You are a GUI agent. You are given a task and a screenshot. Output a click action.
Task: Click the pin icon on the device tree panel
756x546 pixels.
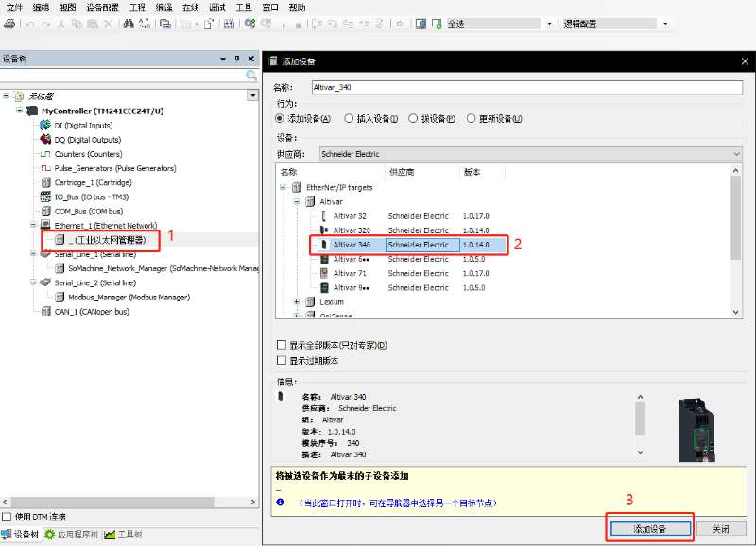click(x=237, y=59)
